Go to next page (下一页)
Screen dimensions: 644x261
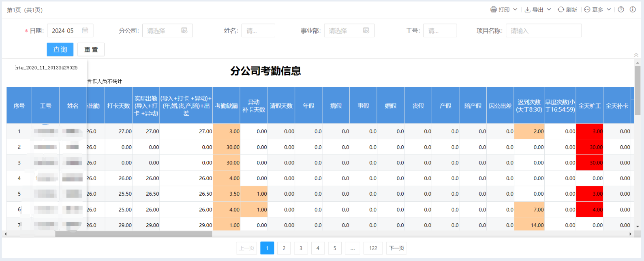coord(396,248)
